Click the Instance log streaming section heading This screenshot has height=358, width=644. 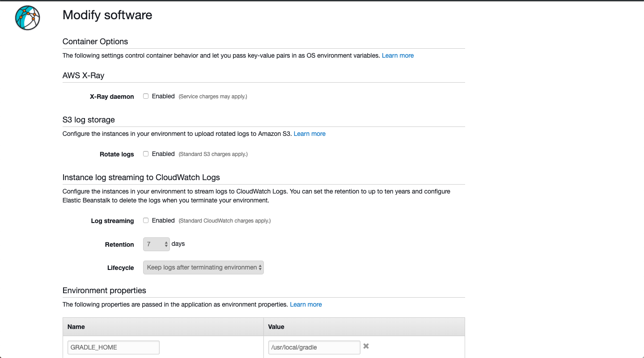[x=141, y=177]
